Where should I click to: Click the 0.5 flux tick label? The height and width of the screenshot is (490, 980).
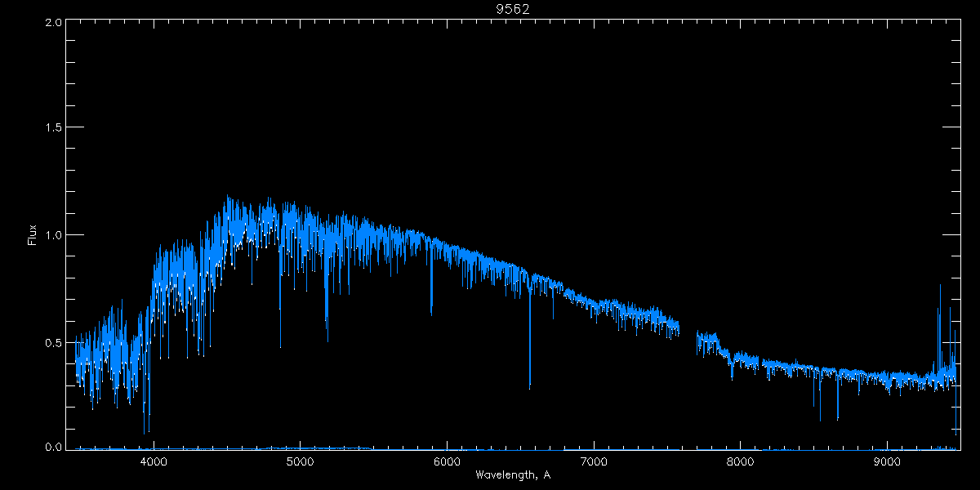tap(53, 341)
